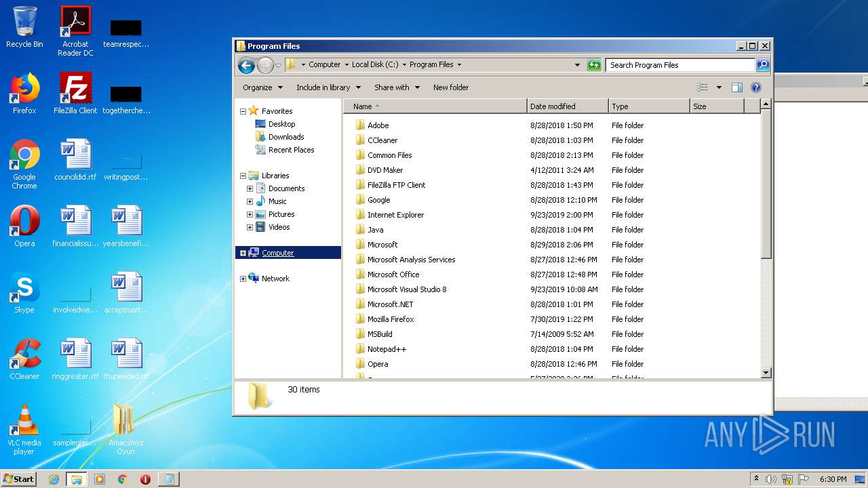Click the file list scroll up arrow

(766, 104)
